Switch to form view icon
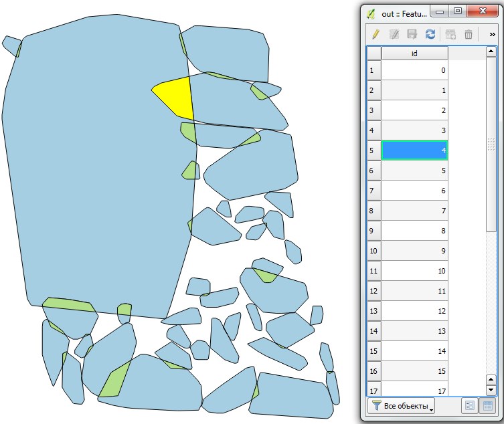 coord(470,406)
